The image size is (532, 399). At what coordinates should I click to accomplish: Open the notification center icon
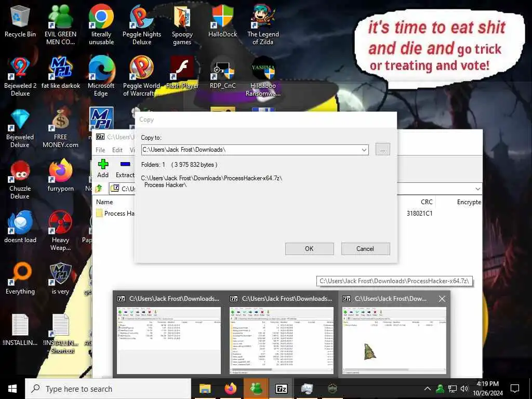(x=515, y=389)
